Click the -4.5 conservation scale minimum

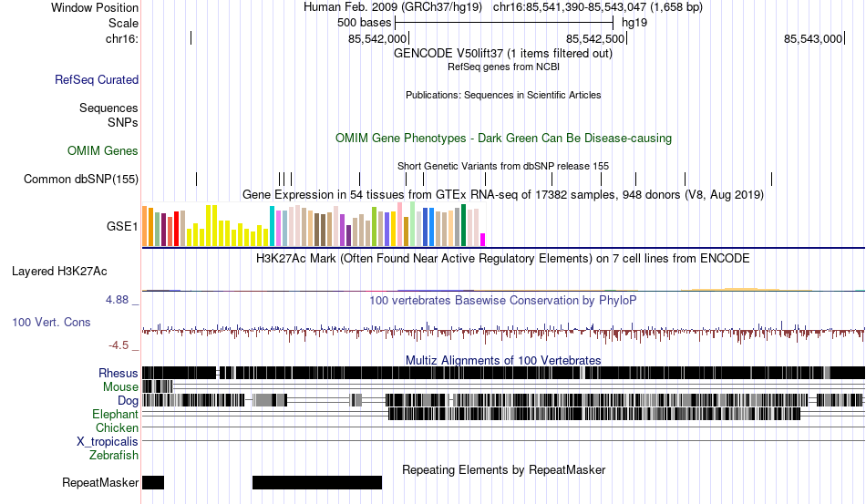coord(119,345)
